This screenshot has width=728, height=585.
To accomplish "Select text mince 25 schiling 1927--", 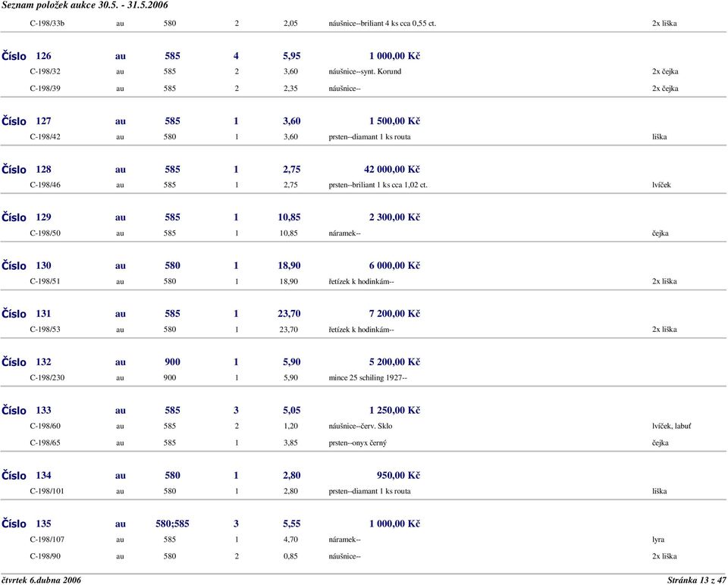I will 368,377.
